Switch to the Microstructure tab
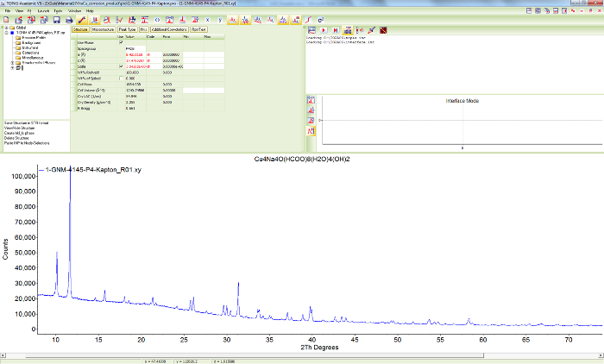 pyautogui.click(x=104, y=29)
